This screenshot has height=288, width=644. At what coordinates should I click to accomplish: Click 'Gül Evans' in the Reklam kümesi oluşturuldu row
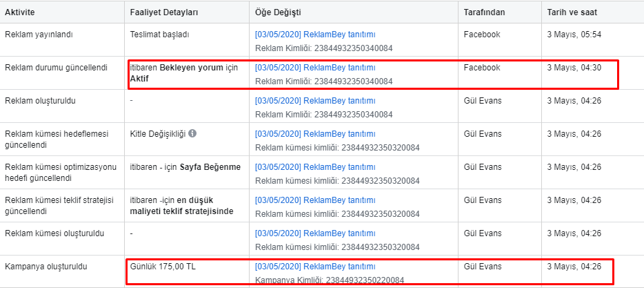483,233
